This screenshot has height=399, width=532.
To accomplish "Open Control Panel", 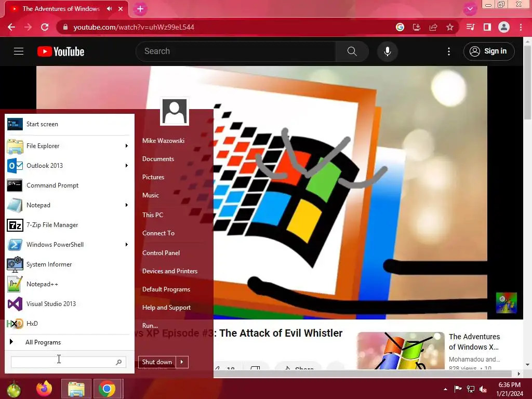I will 161,253.
